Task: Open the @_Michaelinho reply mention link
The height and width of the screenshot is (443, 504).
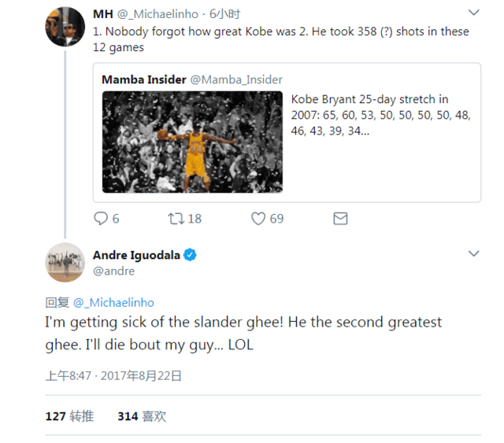Action: [113, 303]
